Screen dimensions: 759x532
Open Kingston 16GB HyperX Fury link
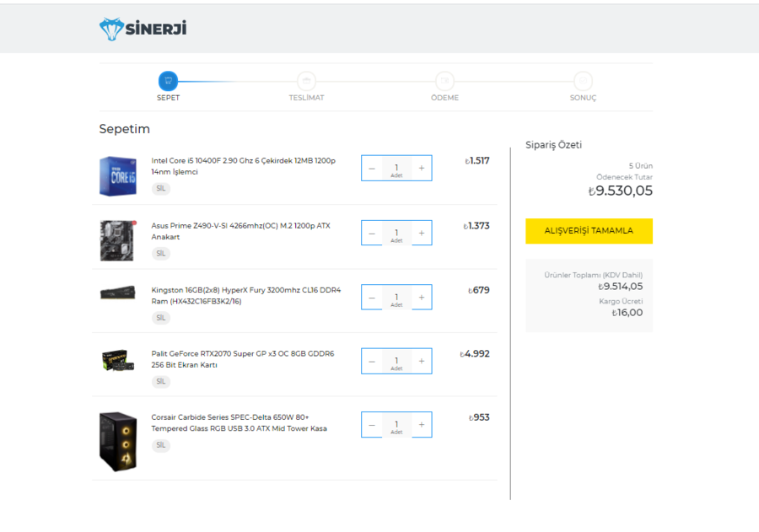246,296
